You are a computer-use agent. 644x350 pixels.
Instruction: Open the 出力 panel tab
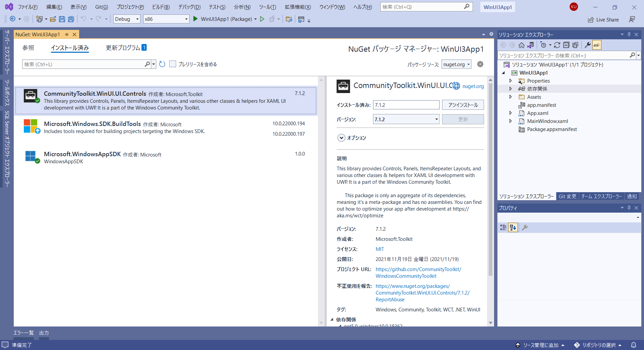(x=44, y=333)
